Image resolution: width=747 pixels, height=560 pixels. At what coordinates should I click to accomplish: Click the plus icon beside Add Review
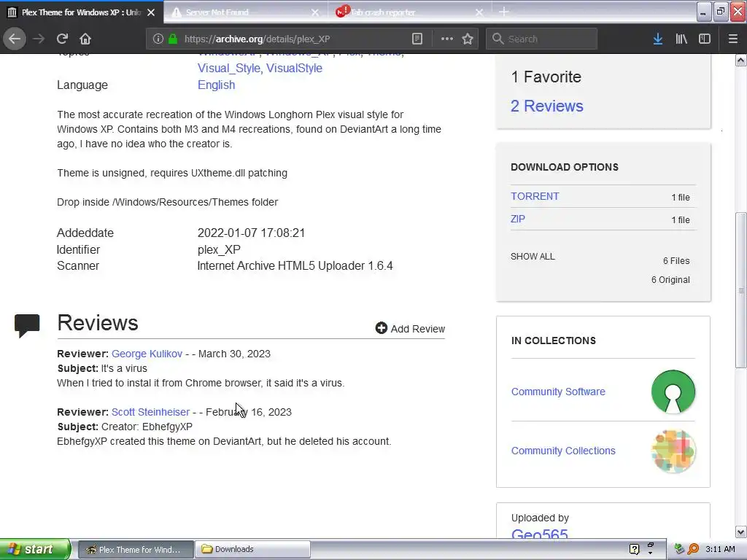pyautogui.click(x=381, y=328)
